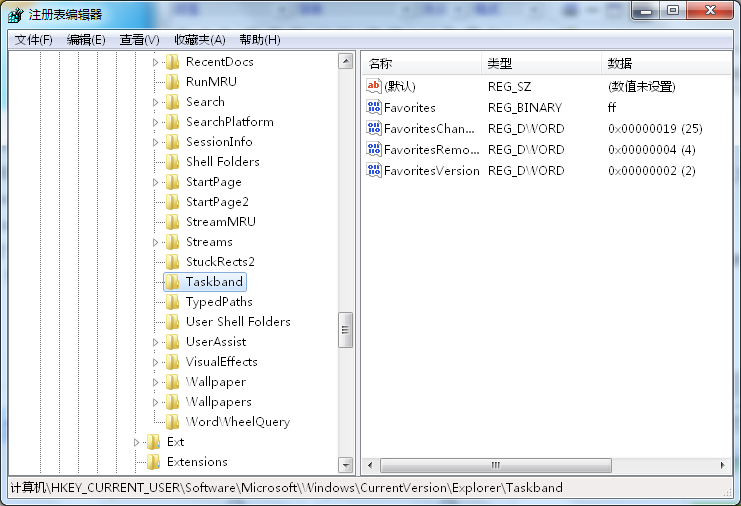Open the 查看(V) menu
This screenshot has width=741, height=506.
pos(139,40)
